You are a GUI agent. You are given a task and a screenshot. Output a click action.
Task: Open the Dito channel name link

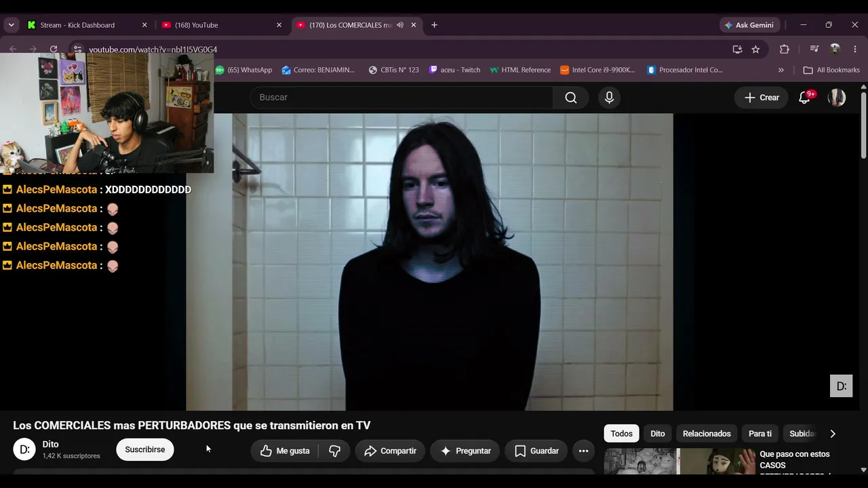pyautogui.click(x=51, y=445)
